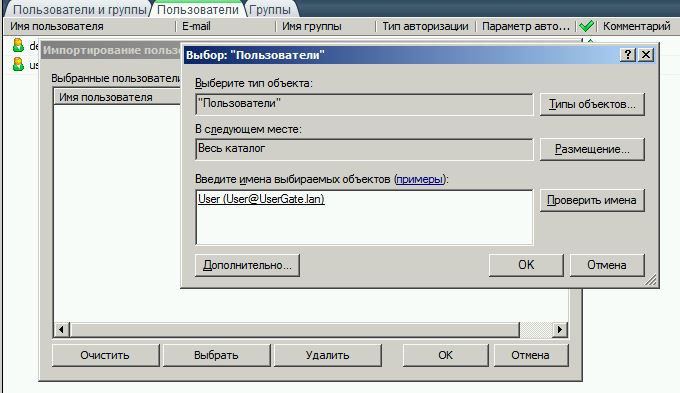
Task: Close the "Выбор: Пользователи" dialog
Action: point(646,55)
